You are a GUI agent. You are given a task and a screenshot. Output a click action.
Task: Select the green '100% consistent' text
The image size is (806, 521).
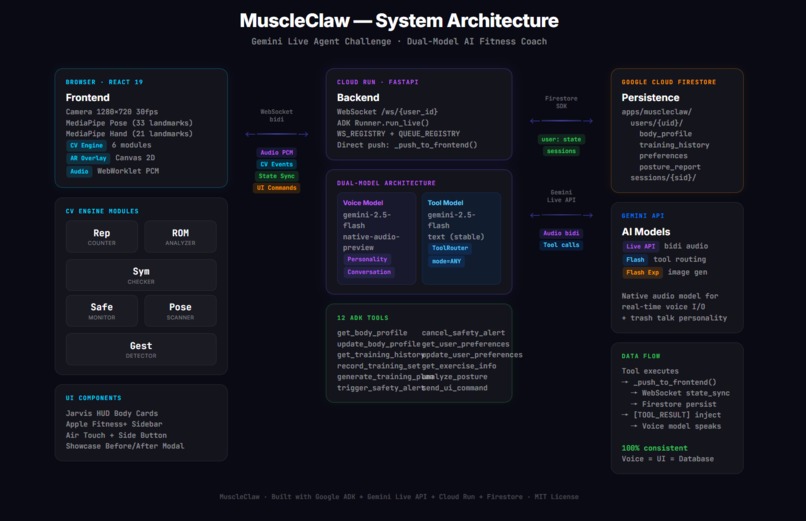pyautogui.click(x=654, y=448)
